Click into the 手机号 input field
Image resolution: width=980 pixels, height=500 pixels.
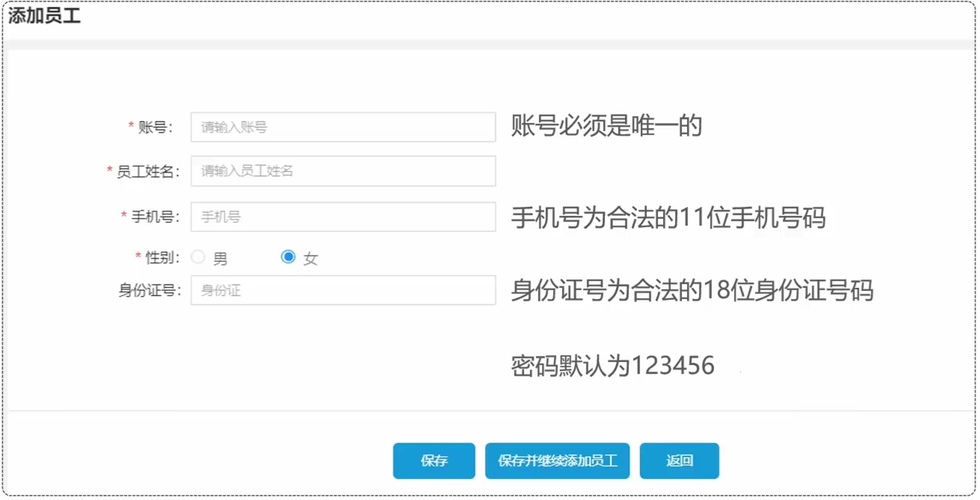click(343, 217)
